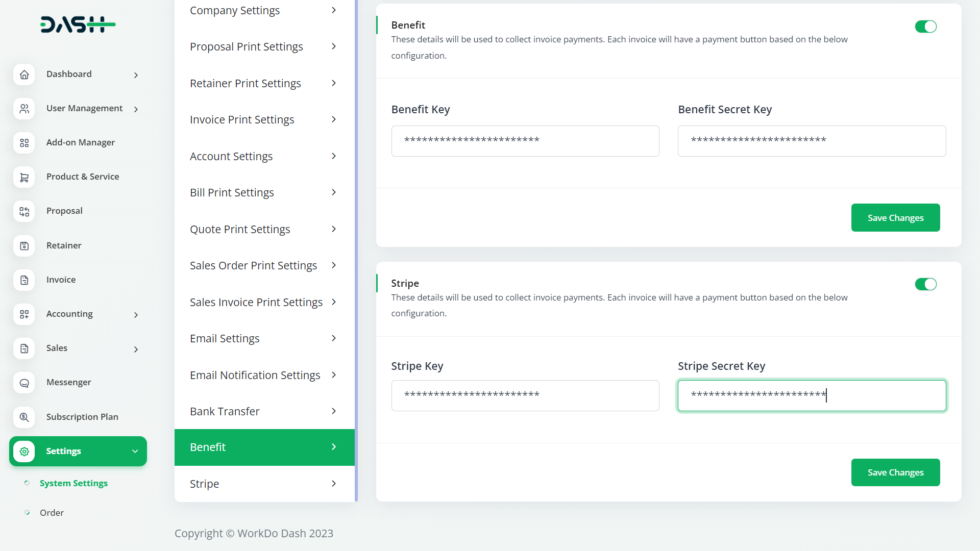980x551 pixels.
Task: Save Changes in the Stripe card
Action: click(895, 472)
